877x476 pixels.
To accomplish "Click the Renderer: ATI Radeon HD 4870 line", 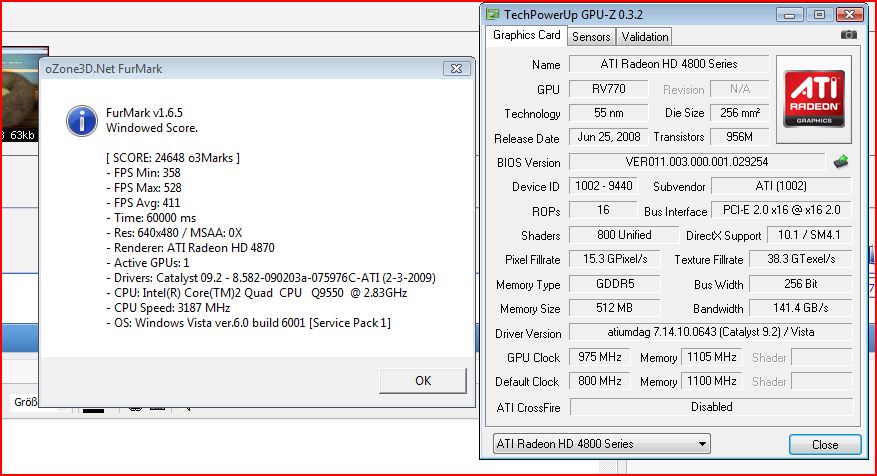I will [190, 248].
